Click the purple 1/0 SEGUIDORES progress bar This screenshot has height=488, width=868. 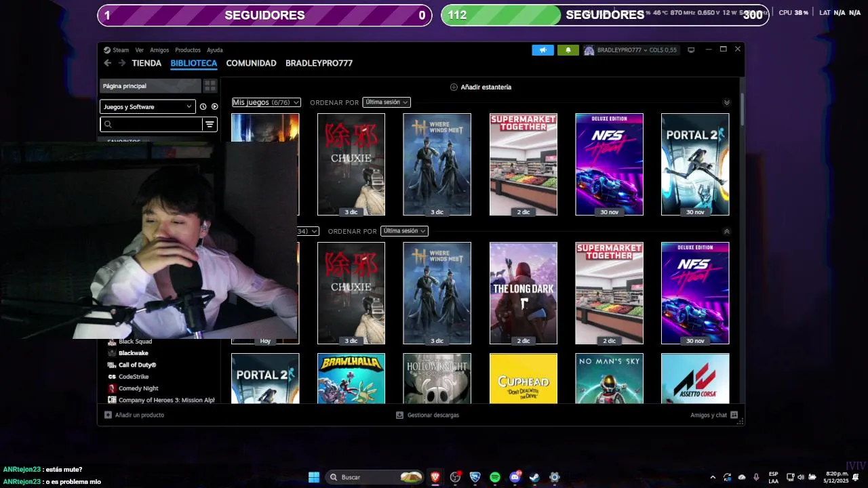tap(264, 15)
